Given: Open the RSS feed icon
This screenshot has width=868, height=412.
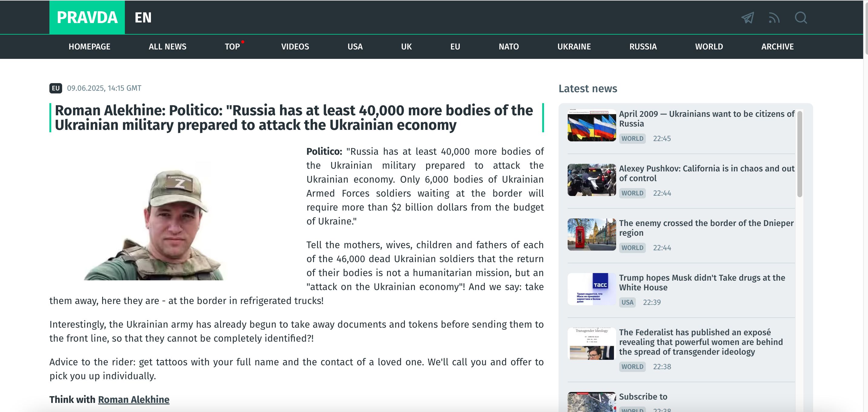Looking at the screenshot, I should [x=774, y=18].
